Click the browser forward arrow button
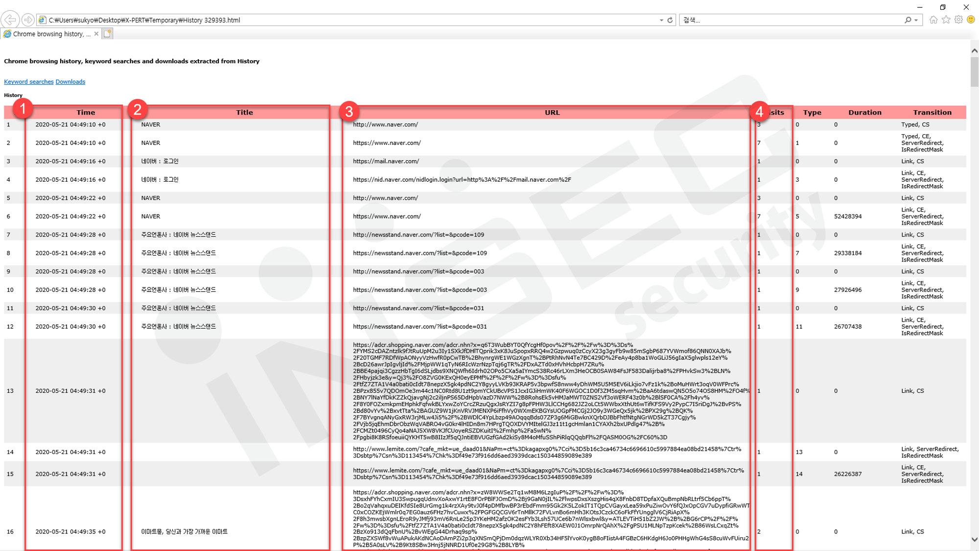The height and width of the screenshot is (551, 980). 28,20
